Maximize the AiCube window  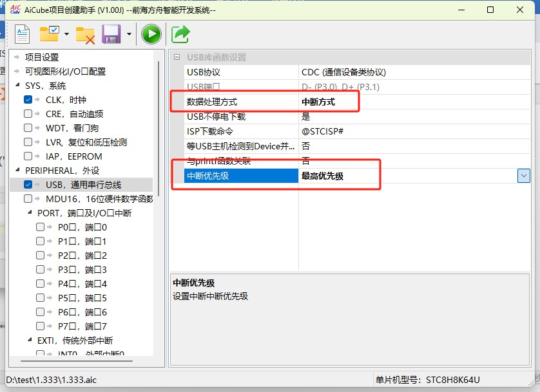pyautogui.click(x=490, y=10)
